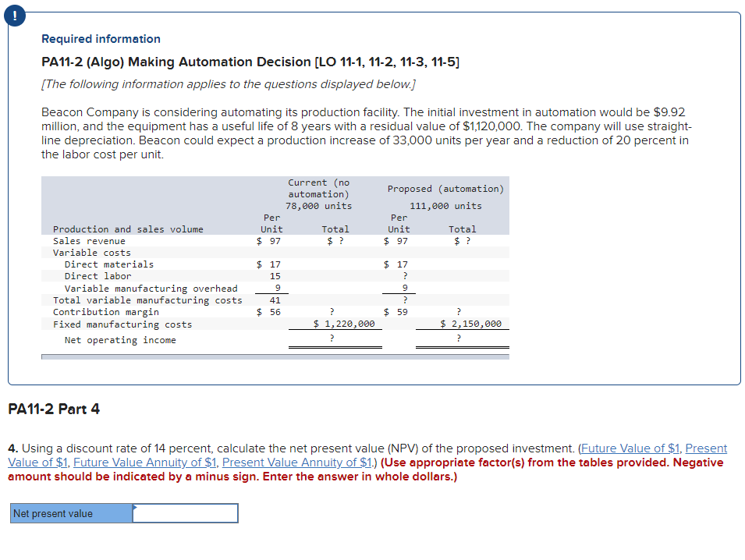The width and height of the screenshot is (745, 560).
Task: Click the $ 2,150,000 fixed cost value
Action: [471, 324]
